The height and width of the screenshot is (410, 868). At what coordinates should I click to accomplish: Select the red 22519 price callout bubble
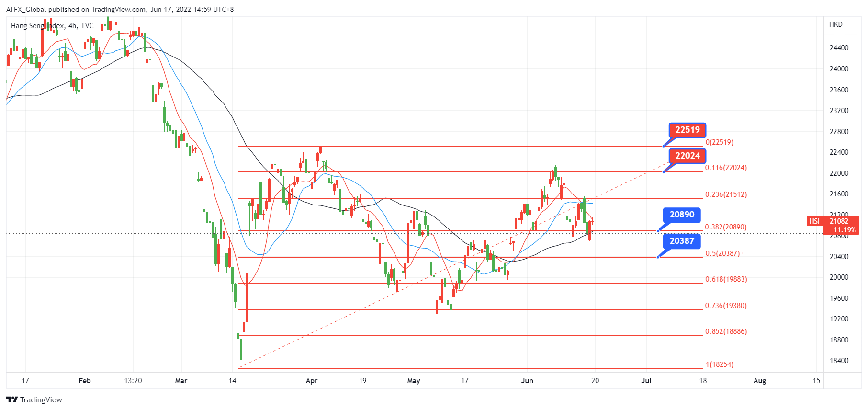[x=688, y=130]
